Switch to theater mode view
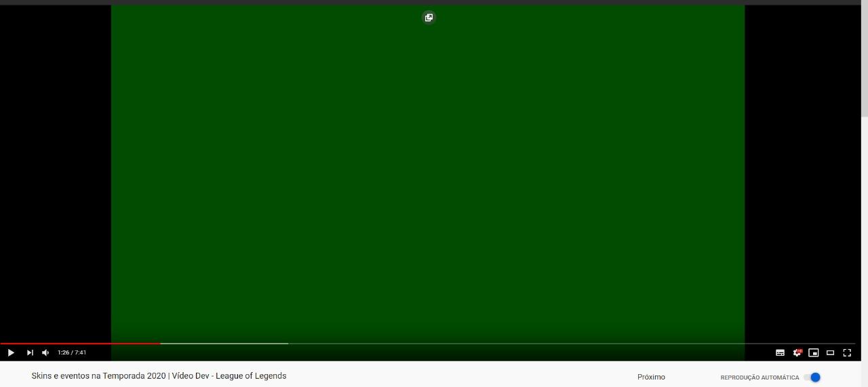The width and height of the screenshot is (868, 387). 830,352
